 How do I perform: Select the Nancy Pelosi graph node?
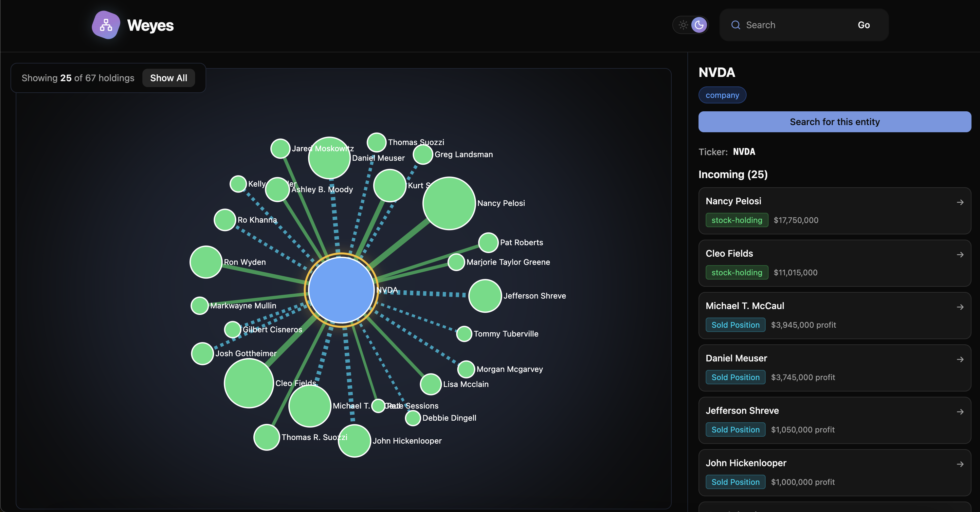point(449,203)
